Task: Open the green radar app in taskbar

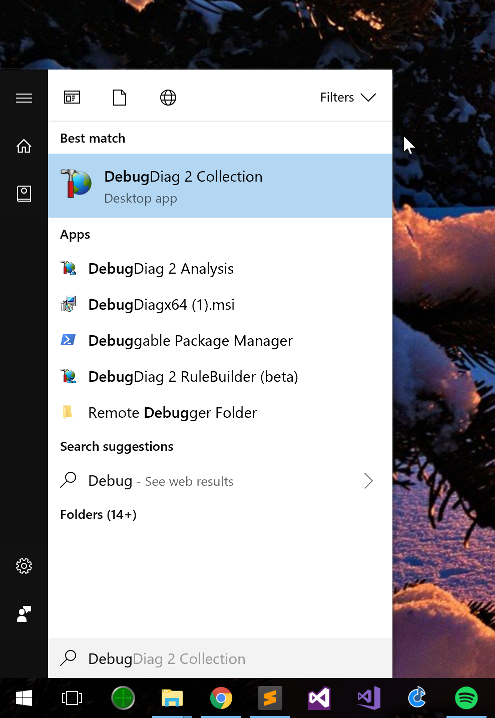Action: [123, 699]
